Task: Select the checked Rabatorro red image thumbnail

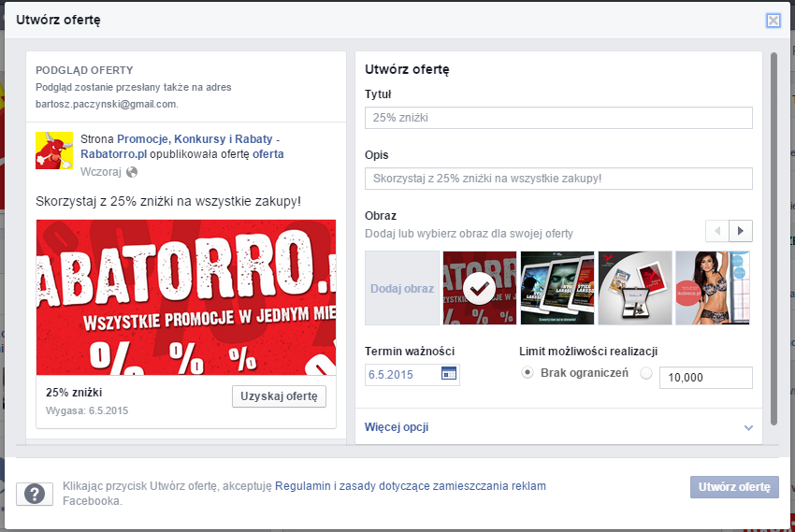Action: 480,288
